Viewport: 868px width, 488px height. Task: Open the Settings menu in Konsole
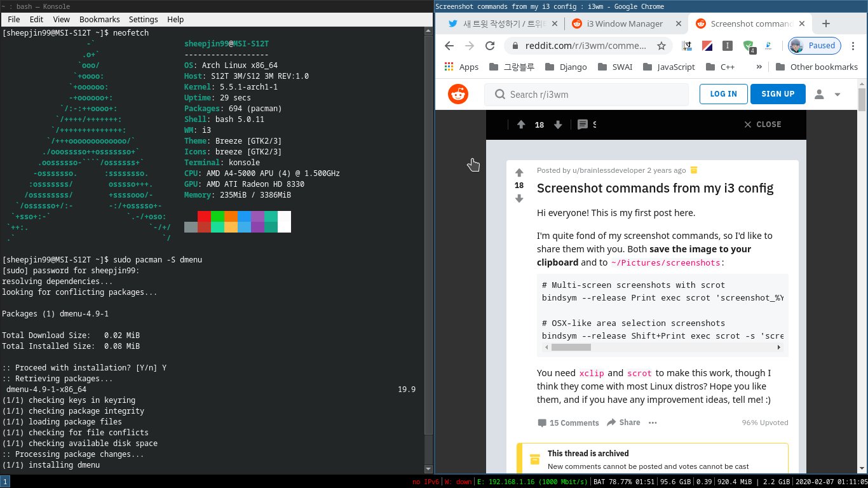pos(143,20)
